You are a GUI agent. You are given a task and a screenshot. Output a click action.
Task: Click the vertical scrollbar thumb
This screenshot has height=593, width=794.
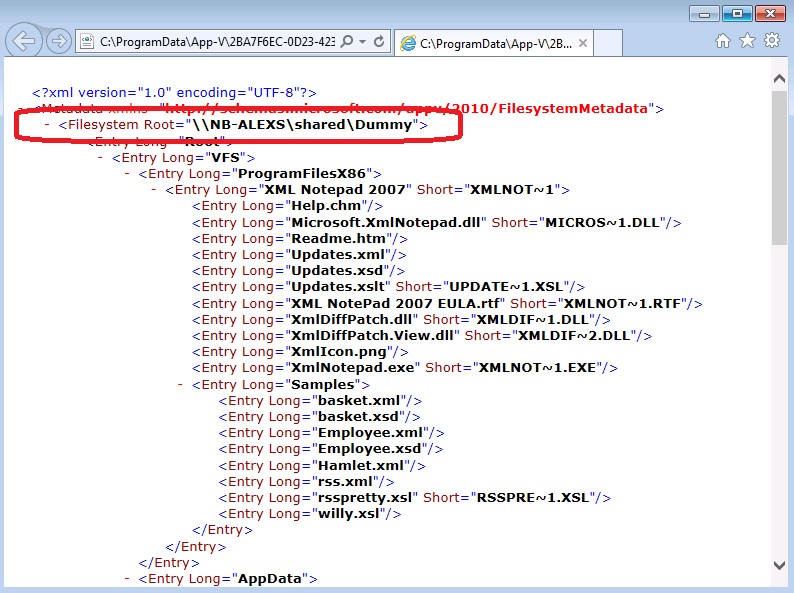pos(780,168)
